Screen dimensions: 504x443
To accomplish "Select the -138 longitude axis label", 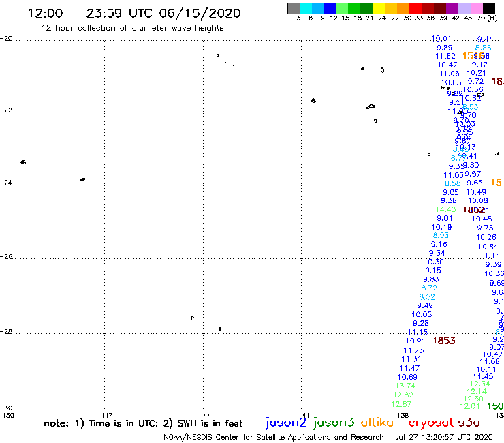I will coord(400,416).
